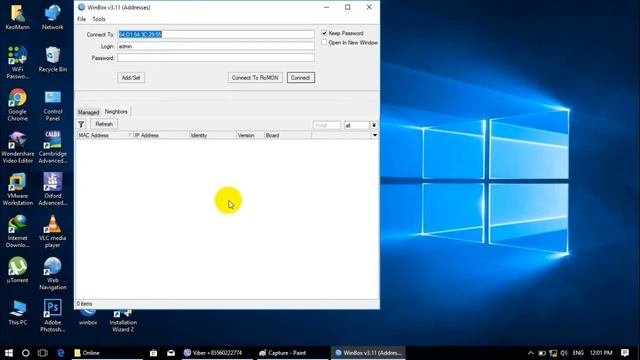Switch to Capture - Paint taskbar item
This screenshot has width=640, height=360.
click(x=293, y=353)
